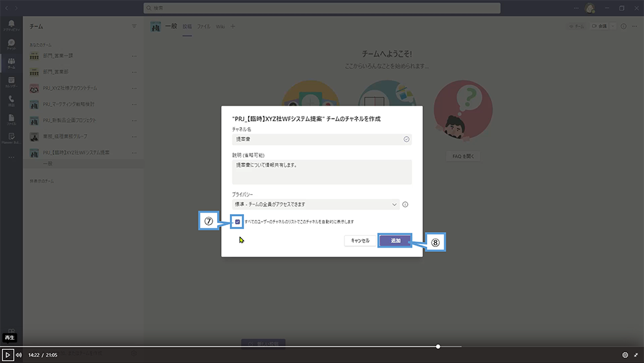The image size is (644, 363).
Task: Select the Teams icon in the sidebar
Action: tap(12, 63)
